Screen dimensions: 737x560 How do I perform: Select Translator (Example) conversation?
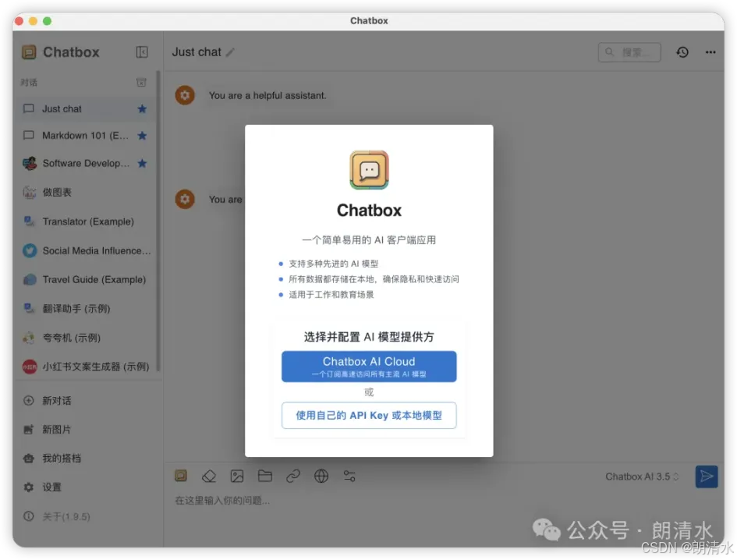pyautogui.click(x=86, y=222)
